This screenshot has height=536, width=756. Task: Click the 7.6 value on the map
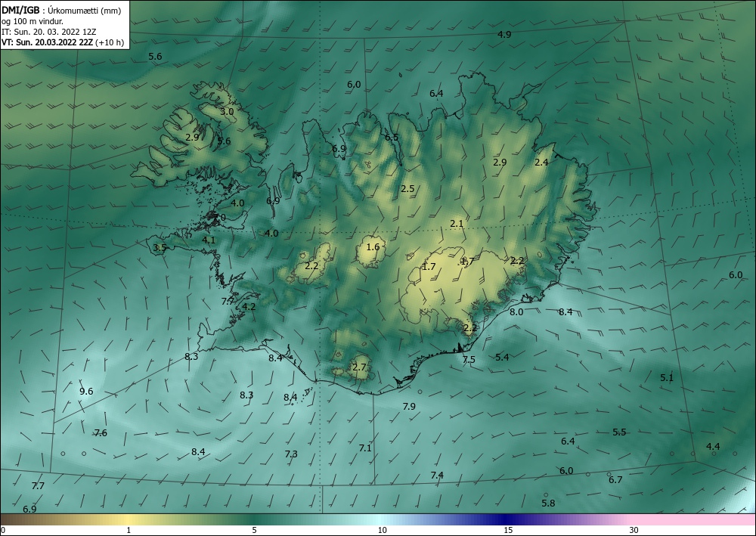[101, 433]
